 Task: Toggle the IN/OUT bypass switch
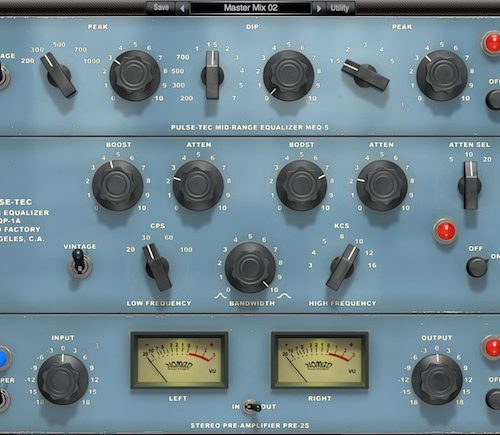pos(252,407)
